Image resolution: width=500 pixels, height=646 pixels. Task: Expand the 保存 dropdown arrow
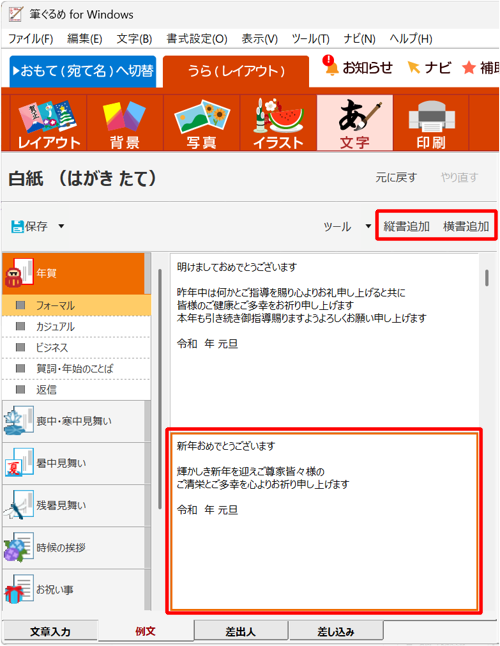(x=61, y=226)
